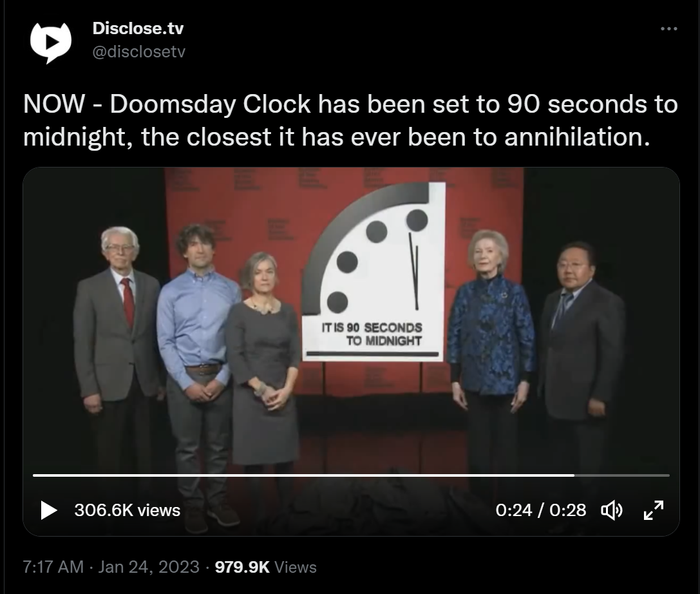
Task: Click the '90 seconds to midnight' sign text
Action: pyautogui.click(x=372, y=334)
